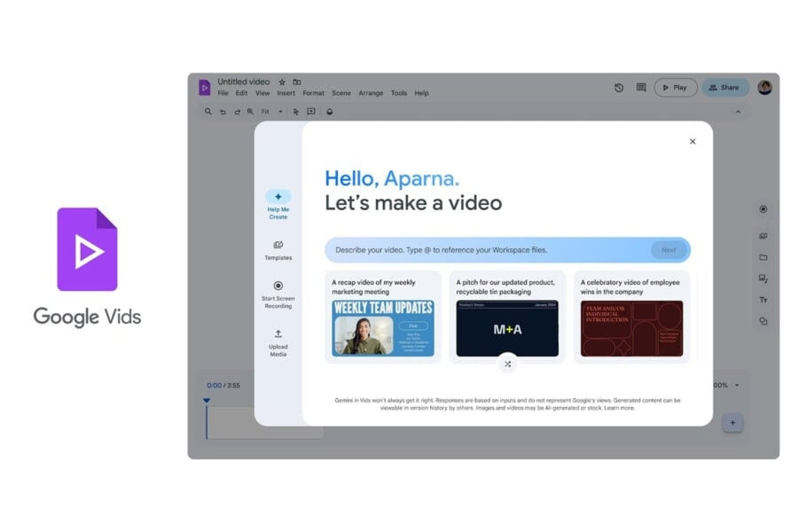Open the text Tt tool in side panel
798x532 pixels.
[763, 300]
